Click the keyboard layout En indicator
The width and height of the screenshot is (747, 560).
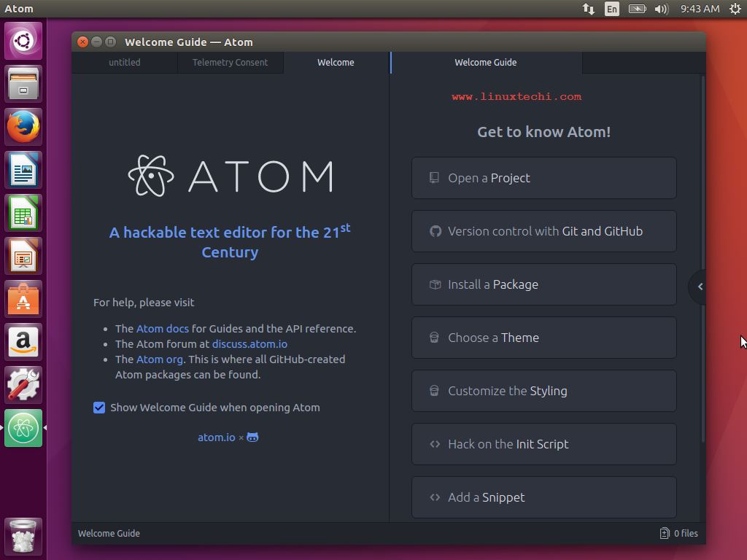[x=611, y=9]
